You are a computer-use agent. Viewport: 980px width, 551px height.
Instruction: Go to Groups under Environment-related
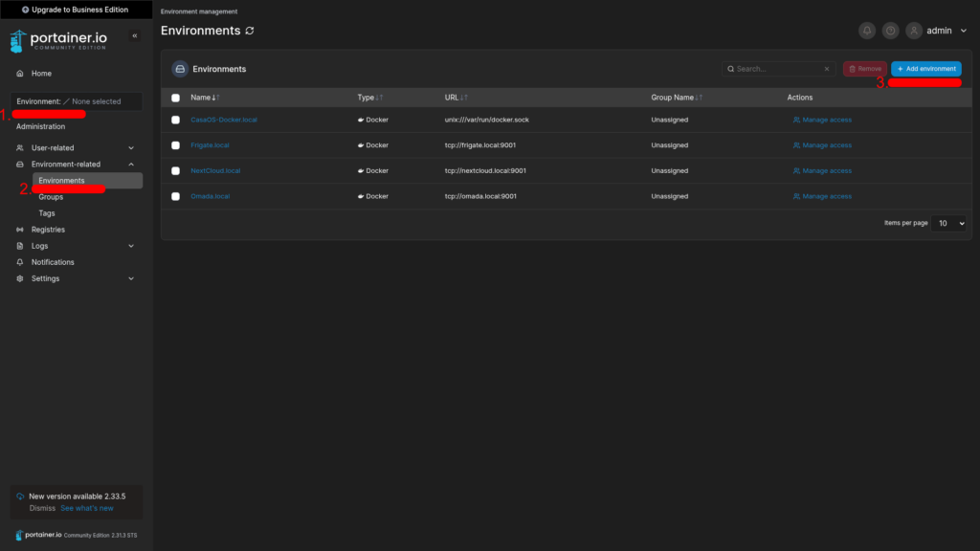51,197
